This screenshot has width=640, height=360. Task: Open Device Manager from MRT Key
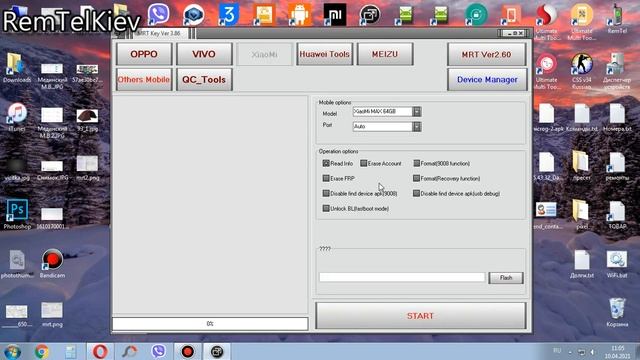(x=487, y=80)
